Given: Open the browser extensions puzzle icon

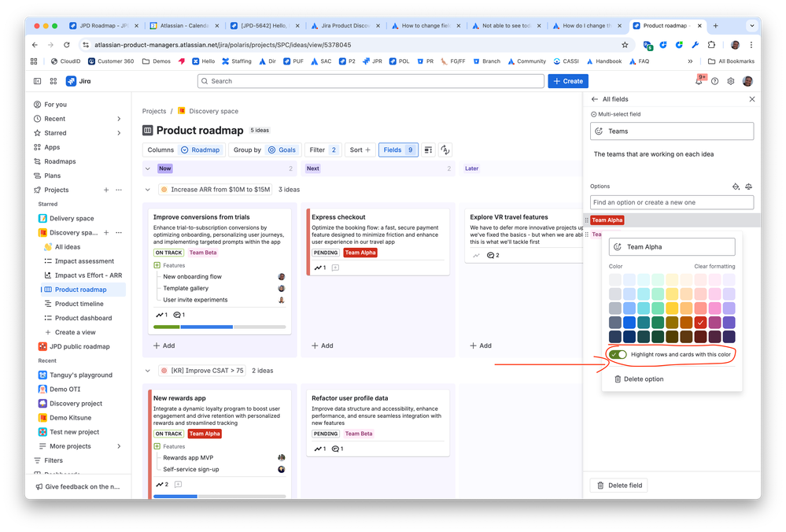Looking at the screenshot, I should point(711,45).
